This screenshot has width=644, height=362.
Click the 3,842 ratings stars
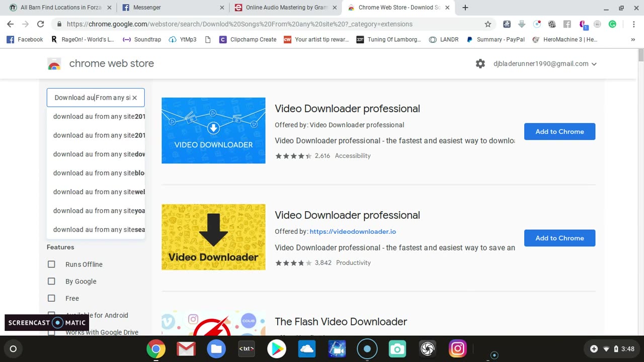coord(293,263)
